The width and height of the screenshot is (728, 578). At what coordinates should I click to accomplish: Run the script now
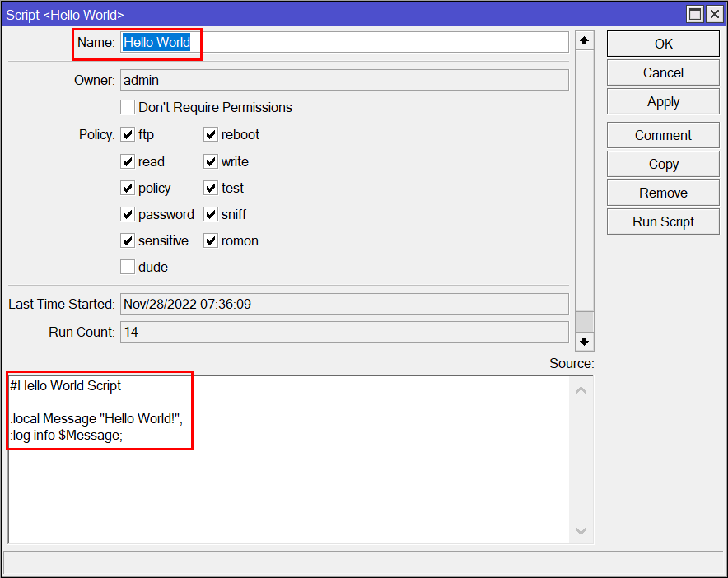click(x=663, y=221)
